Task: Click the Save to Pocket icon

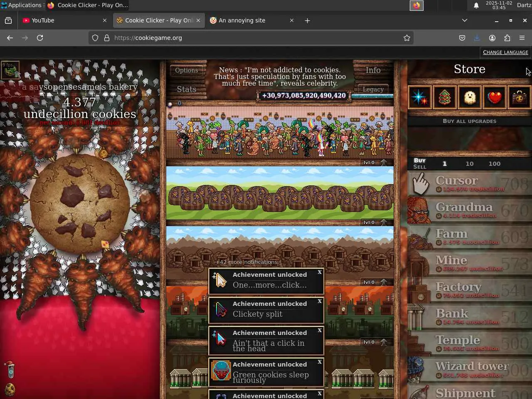Action: pos(462,38)
